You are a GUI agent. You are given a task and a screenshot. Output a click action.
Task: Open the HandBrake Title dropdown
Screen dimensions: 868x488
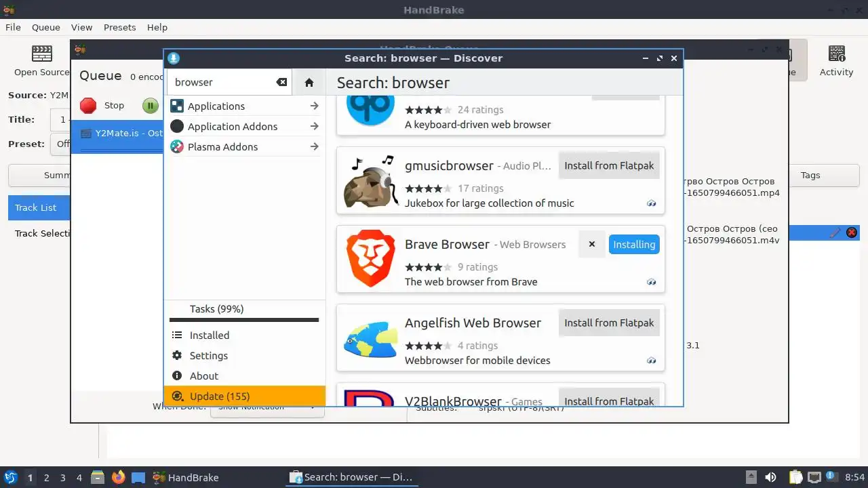coord(60,119)
